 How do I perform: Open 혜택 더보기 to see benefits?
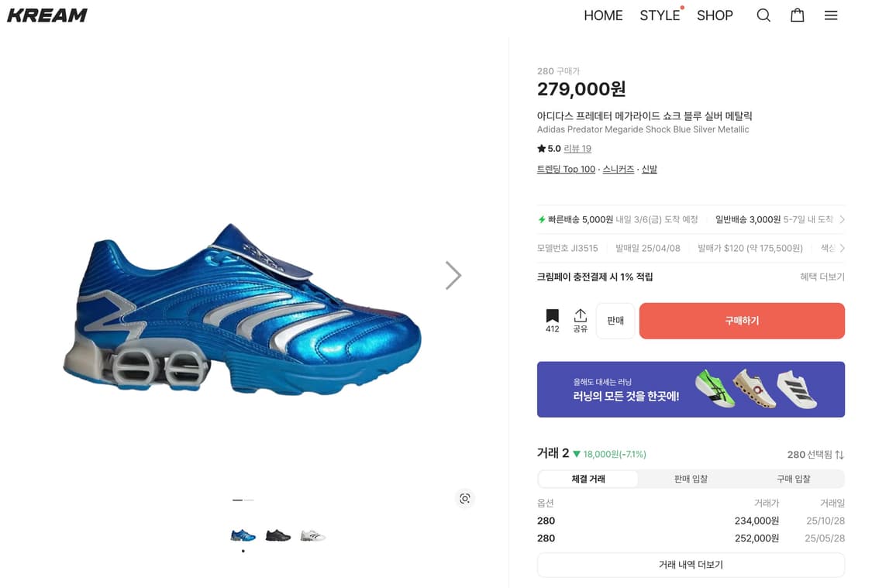[822, 277]
